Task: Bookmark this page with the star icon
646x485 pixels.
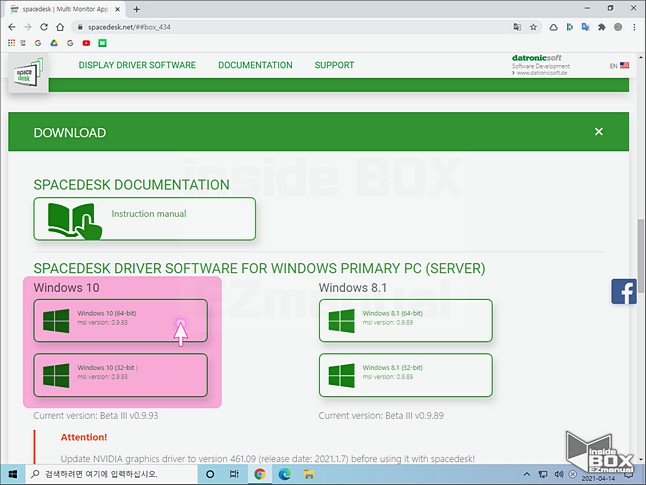Action: (x=534, y=27)
